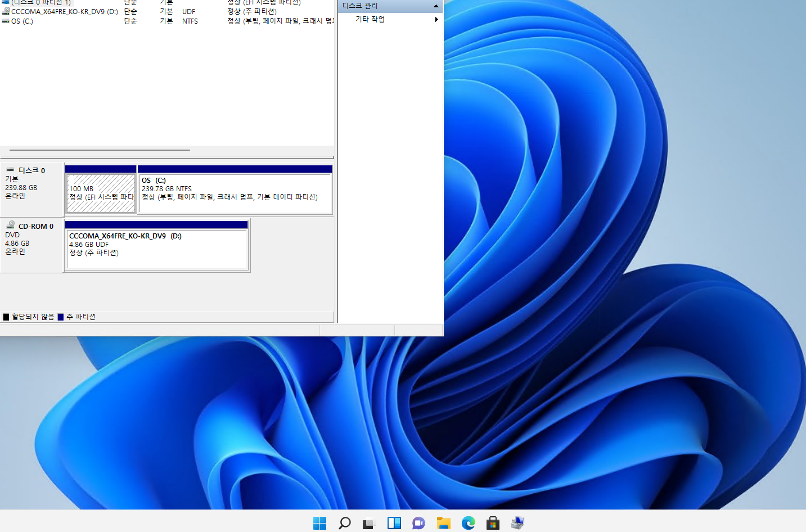The image size is (806, 532).
Task: Click the 4.86 GB size under CD-ROM 0
Action: point(17,244)
